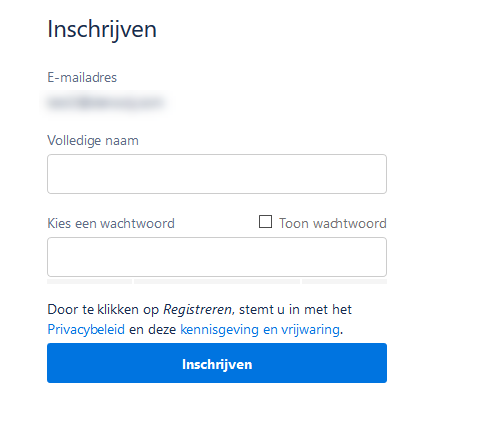Viewport: 477px width, 430px height.
Task: Click the Toon wachtwoord label text
Action: pyautogui.click(x=333, y=223)
